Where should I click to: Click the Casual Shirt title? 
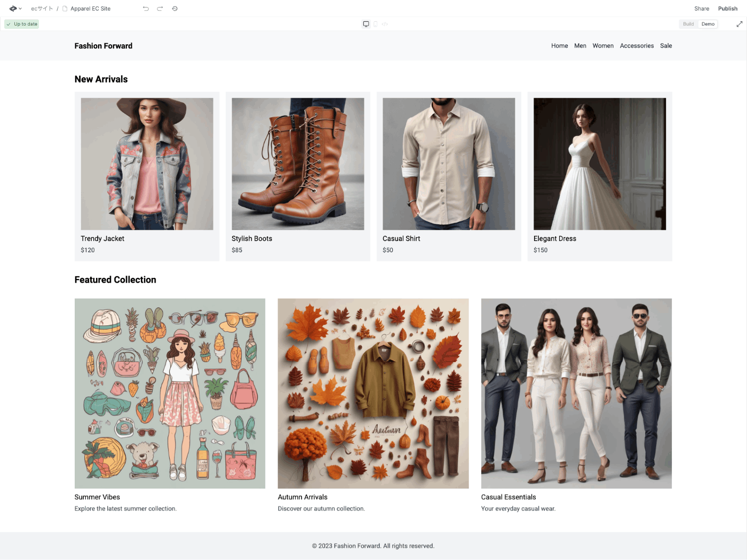click(x=401, y=239)
